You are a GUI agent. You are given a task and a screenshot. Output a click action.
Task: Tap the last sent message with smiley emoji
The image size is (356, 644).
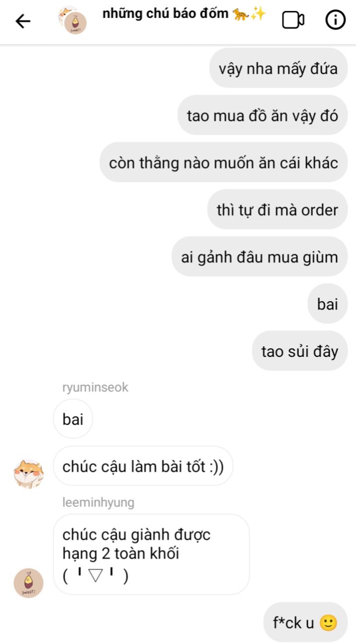(305, 622)
